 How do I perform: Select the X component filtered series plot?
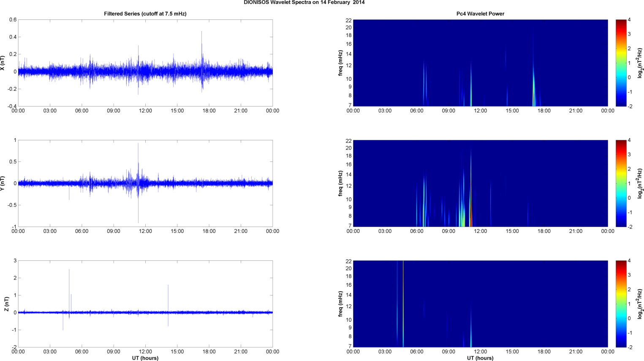pyautogui.click(x=145, y=63)
